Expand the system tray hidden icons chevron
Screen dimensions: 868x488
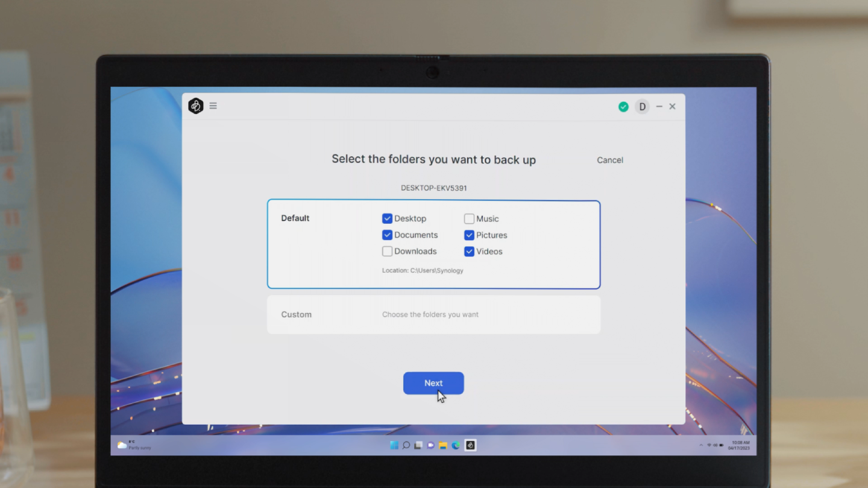(700, 445)
